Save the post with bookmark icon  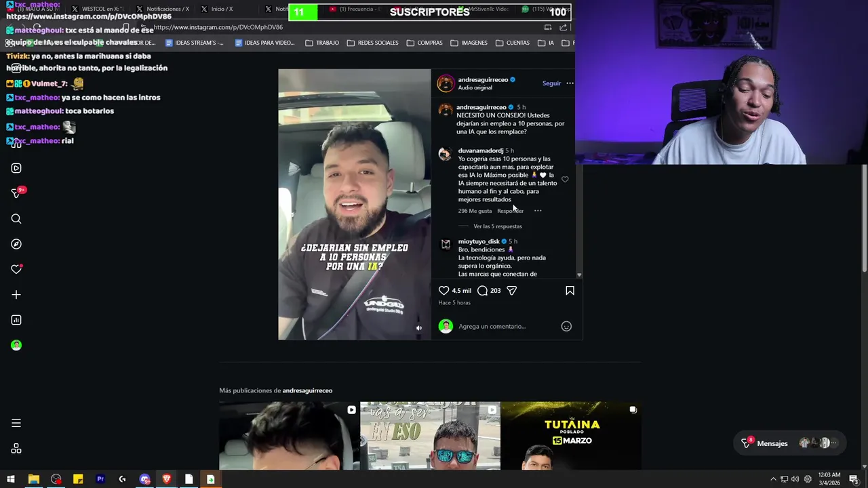570,290
